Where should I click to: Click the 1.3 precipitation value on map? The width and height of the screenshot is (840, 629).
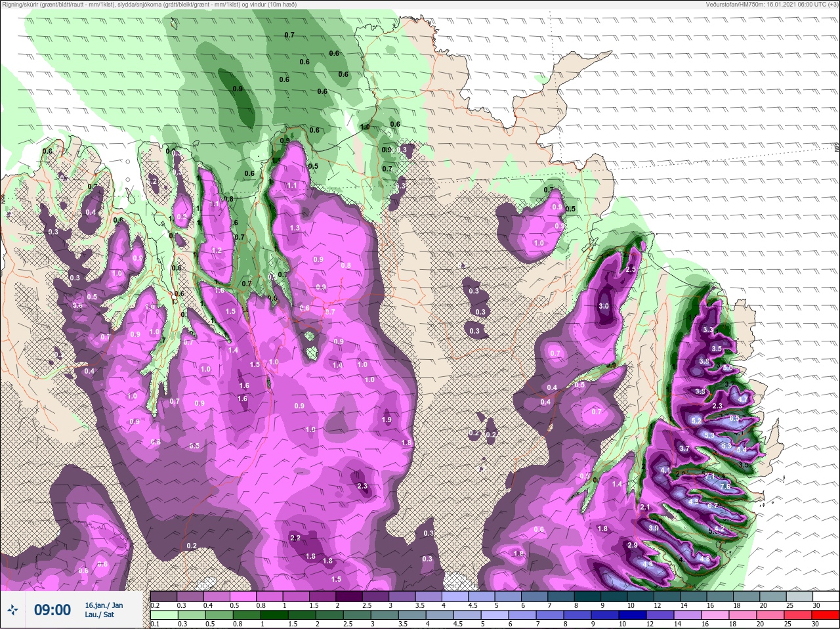coord(295,228)
